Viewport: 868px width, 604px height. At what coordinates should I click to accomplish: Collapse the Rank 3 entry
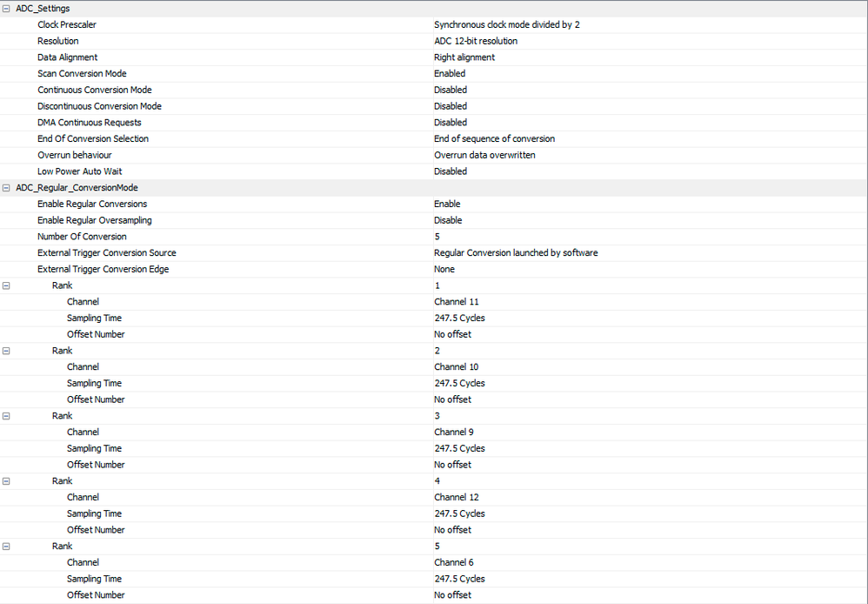coord(6,416)
